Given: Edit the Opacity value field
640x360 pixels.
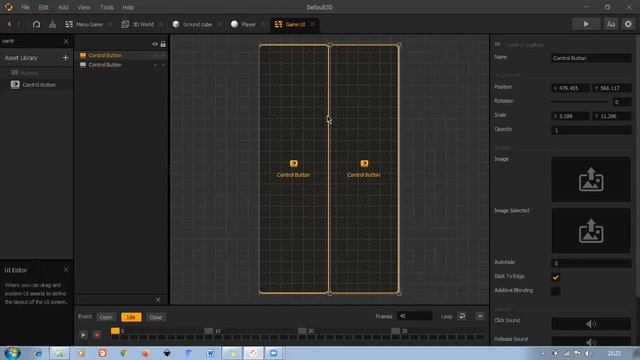Looking at the screenshot, I should (x=591, y=131).
